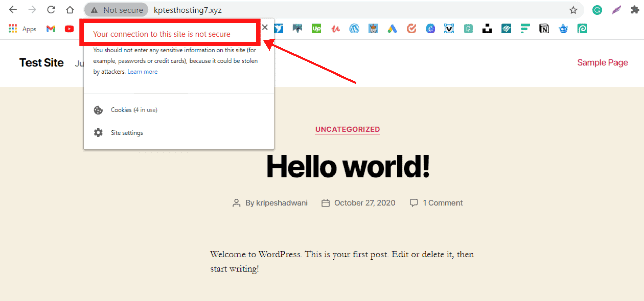
Task: Click the 'Welcome to WordPress' paragraph text
Action: 342,261
